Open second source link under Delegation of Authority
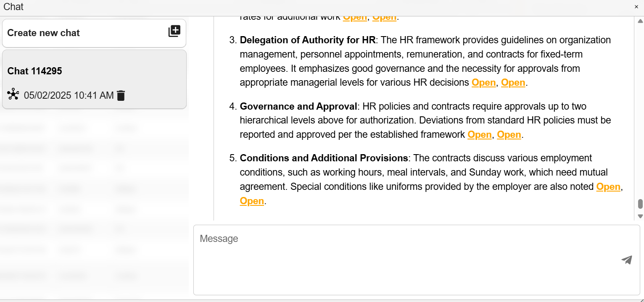 pos(513,83)
